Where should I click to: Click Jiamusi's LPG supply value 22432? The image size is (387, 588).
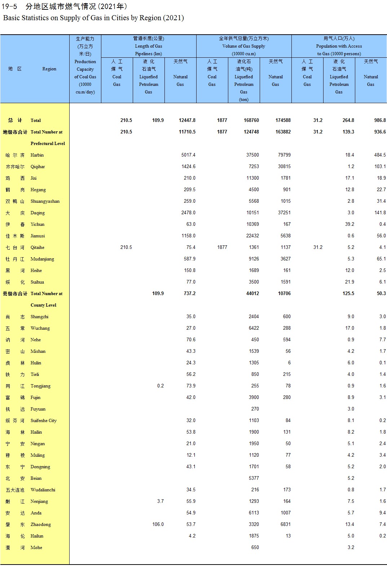coord(252,236)
